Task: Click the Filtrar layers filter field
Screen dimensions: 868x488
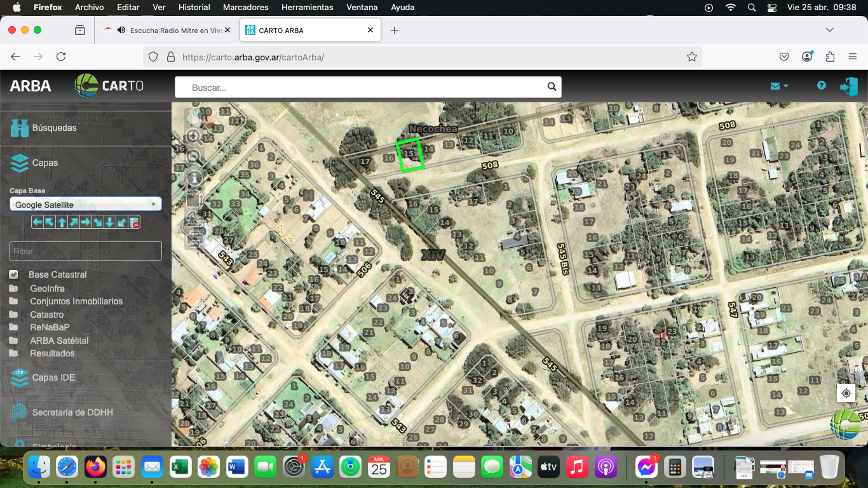Action: [x=86, y=251]
